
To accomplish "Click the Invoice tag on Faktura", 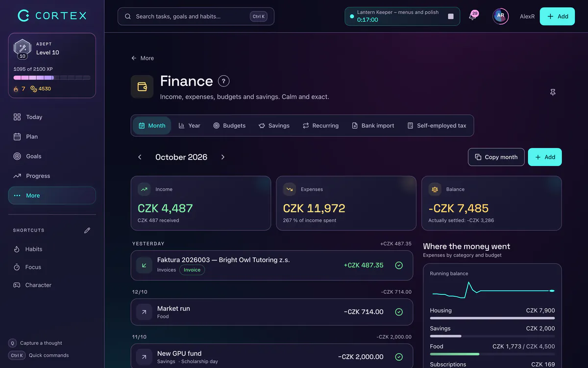I will coord(192,270).
